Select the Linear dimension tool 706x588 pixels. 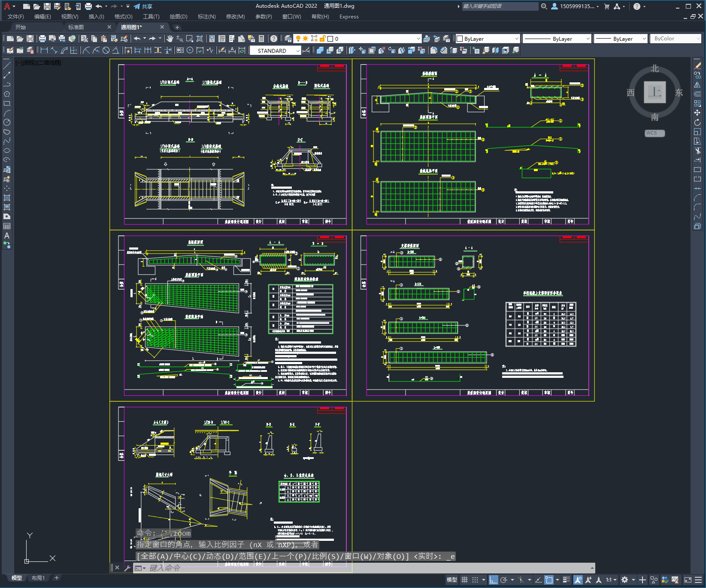(44, 50)
